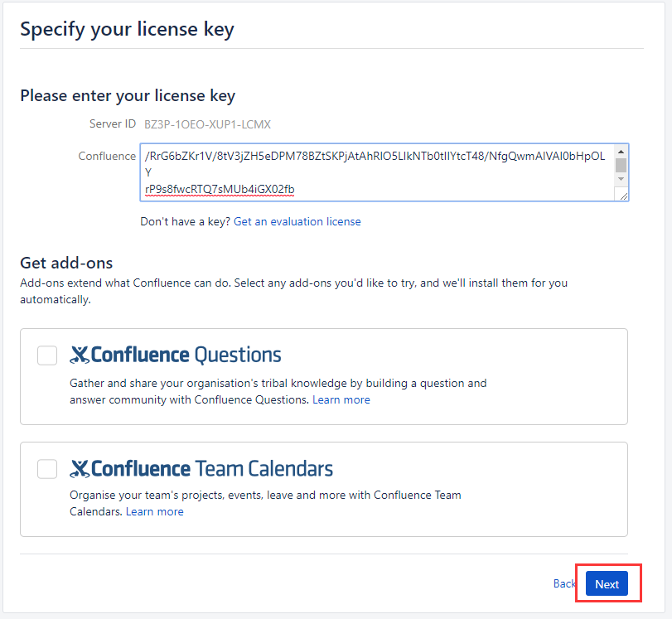Enable the Confluence Team Calendars checkbox
The image size is (672, 619).
pyautogui.click(x=47, y=469)
